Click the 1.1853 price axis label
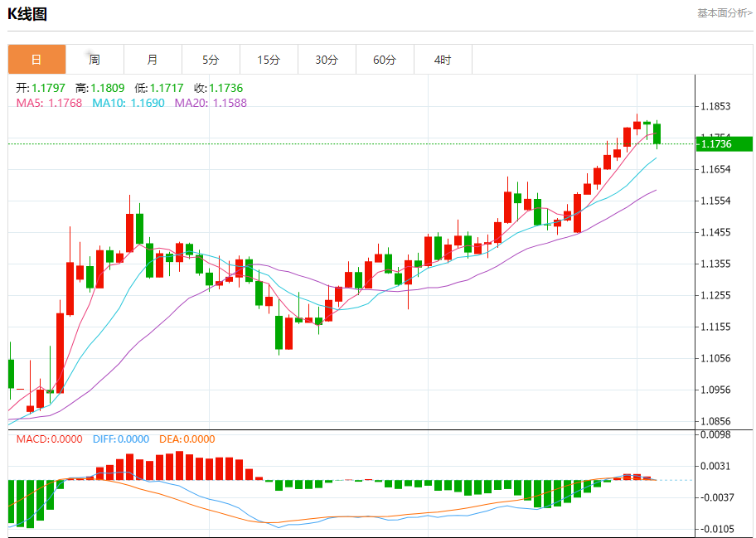This screenshot has width=756, height=538. coord(715,106)
